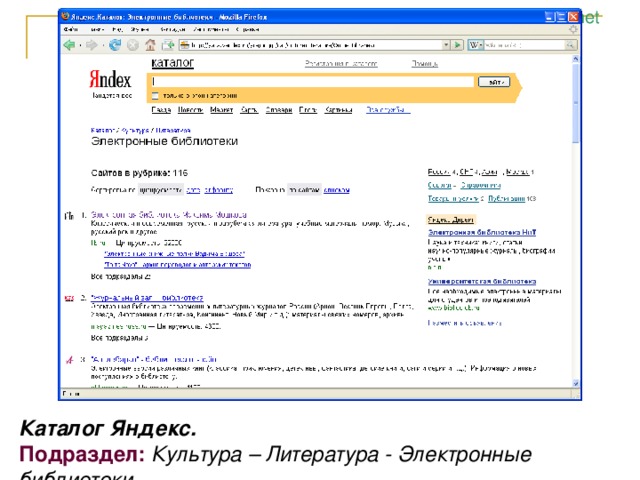Open the Back history dropdown arrow
640x480 pixels.
[x=80, y=45]
